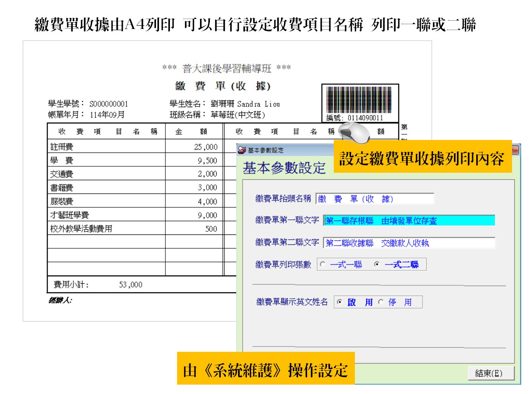This screenshot has height=394, width=532.
Task: Enable English name display with 啟用
Action: pos(339,302)
